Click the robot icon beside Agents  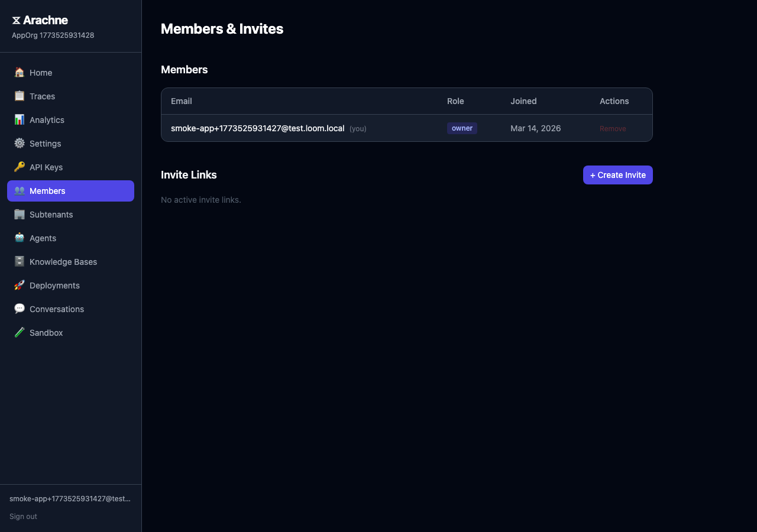point(20,238)
